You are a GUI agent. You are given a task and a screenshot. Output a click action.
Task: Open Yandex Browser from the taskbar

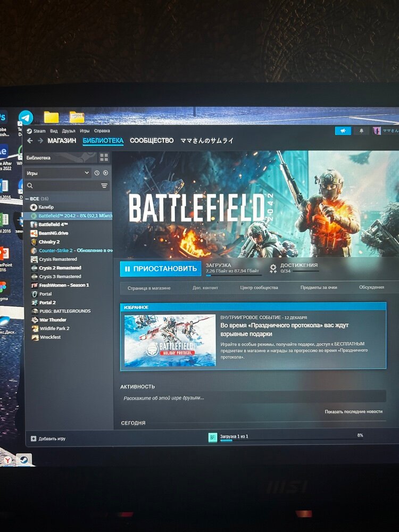pyautogui.click(x=7, y=460)
